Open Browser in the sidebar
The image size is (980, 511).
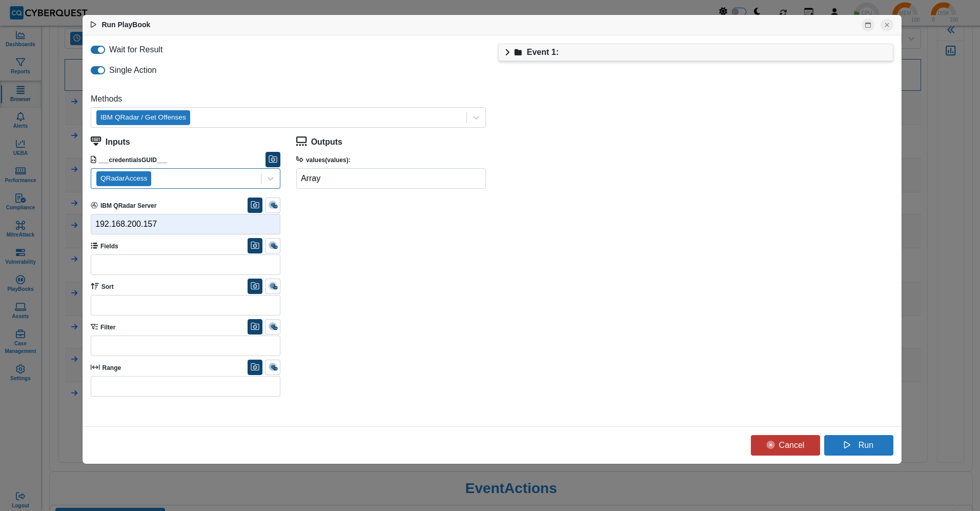pos(21,94)
